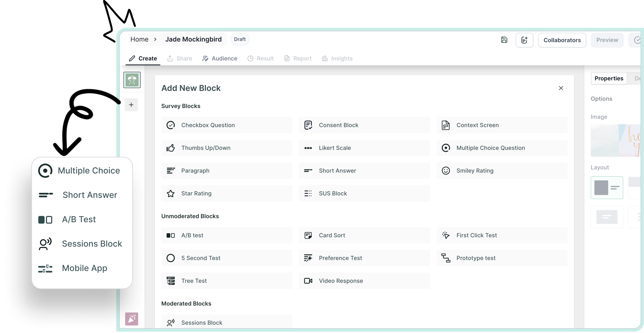
Task: Select the image-left layout option
Action: (x=607, y=188)
